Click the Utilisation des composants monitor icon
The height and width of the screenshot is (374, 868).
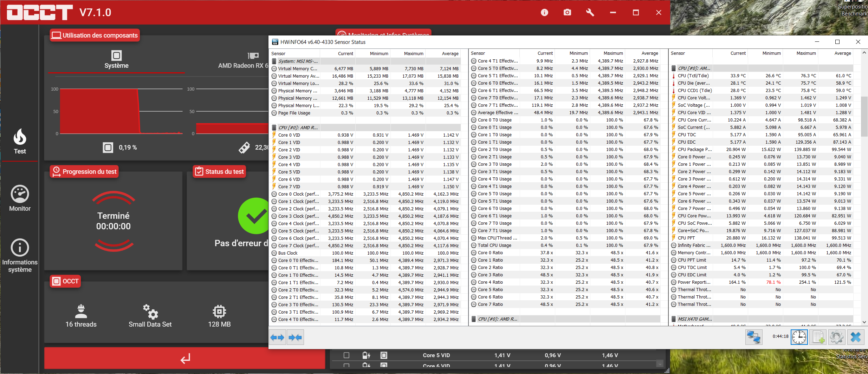[x=56, y=35]
